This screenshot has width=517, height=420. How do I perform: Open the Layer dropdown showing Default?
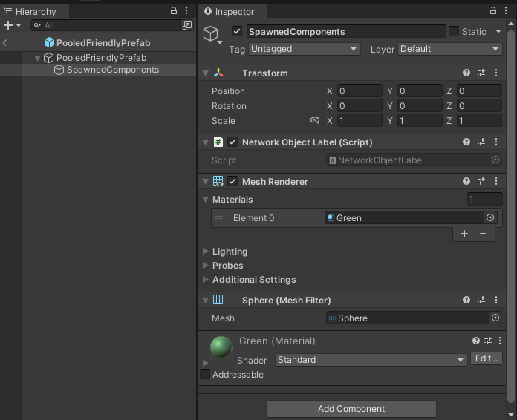click(x=450, y=49)
